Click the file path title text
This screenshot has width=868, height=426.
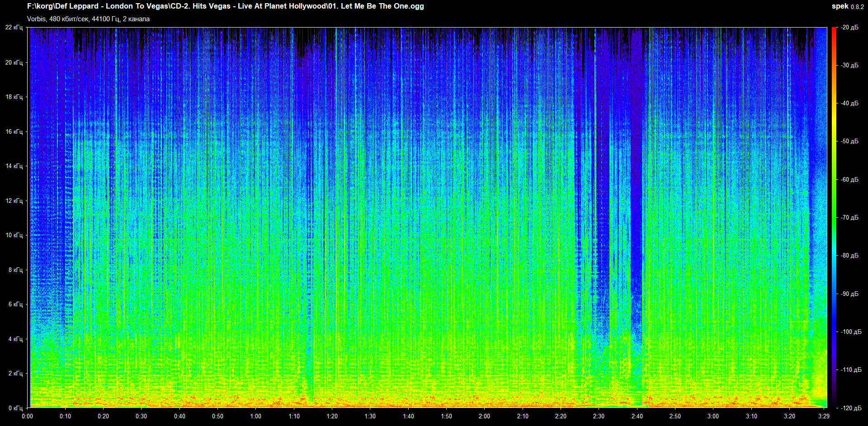click(225, 6)
